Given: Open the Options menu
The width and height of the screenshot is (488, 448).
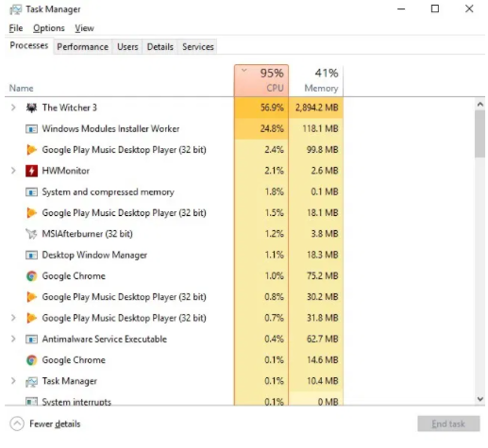Looking at the screenshot, I should point(49,28).
